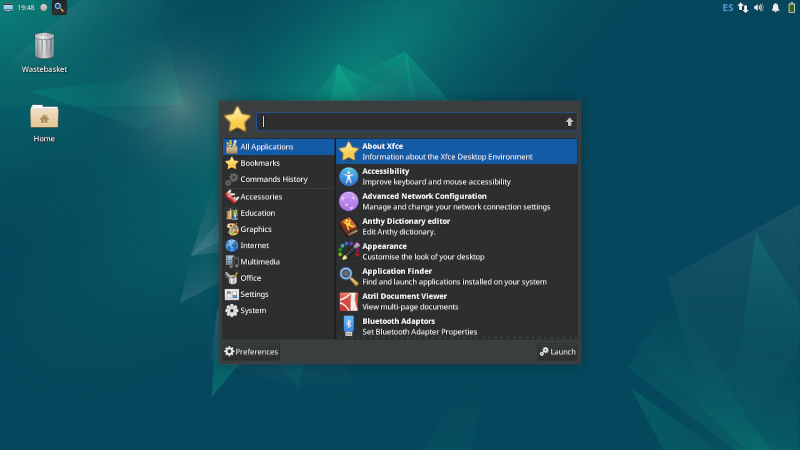Click the large star icon beside search box
The width and height of the screenshot is (800, 450).
coord(237,120)
